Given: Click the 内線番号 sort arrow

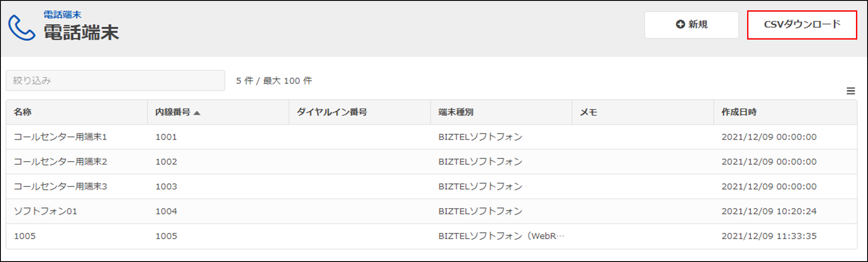Looking at the screenshot, I should click(197, 113).
